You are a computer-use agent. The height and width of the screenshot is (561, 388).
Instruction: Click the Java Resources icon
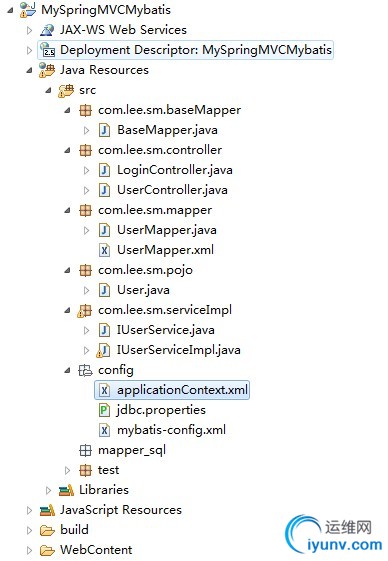(47, 70)
